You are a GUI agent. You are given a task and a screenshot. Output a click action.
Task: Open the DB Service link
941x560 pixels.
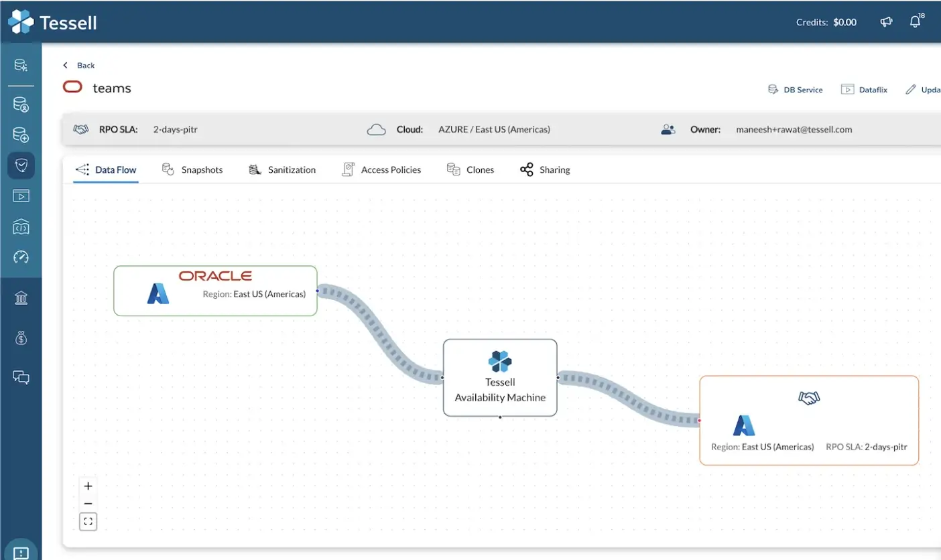pos(795,89)
